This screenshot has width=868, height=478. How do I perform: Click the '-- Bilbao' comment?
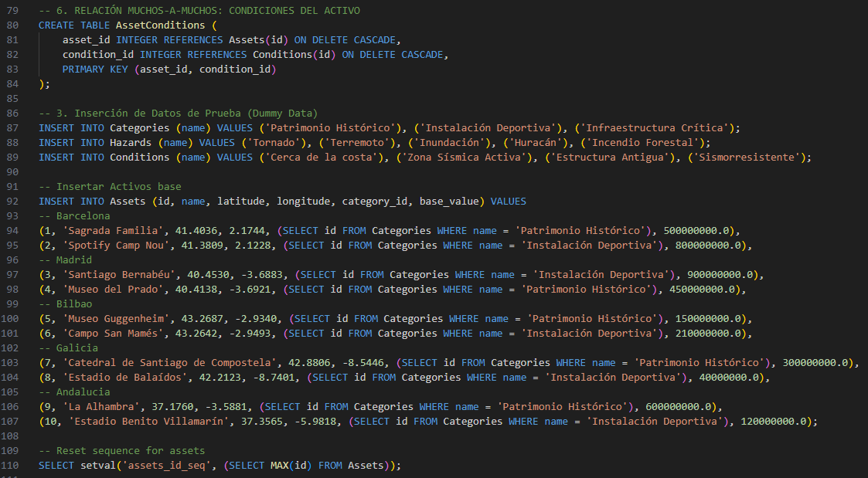[x=66, y=303]
